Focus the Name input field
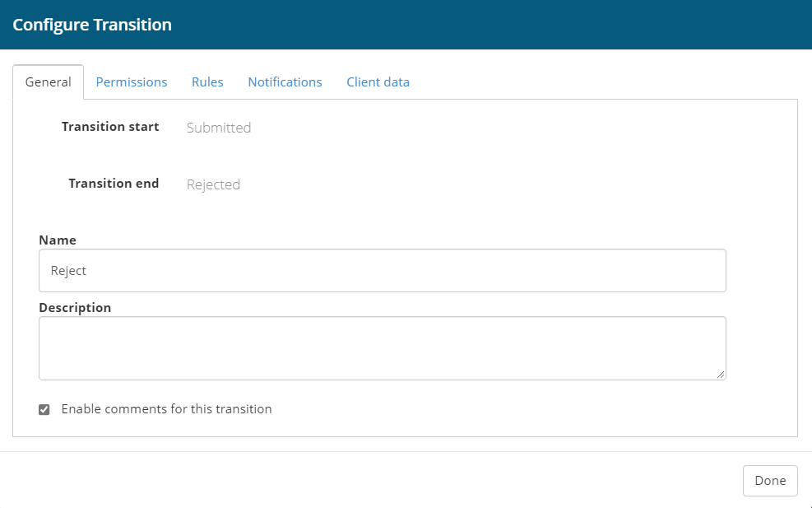 tap(382, 270)
